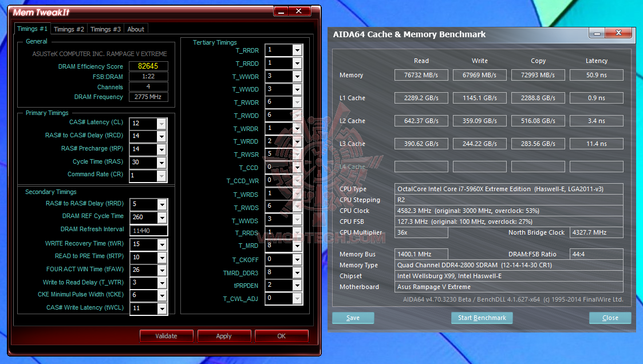This screenshot has height=364, width=643.
Task: Expand the T_RWDD dropdown
Action: tap(297, 115)
